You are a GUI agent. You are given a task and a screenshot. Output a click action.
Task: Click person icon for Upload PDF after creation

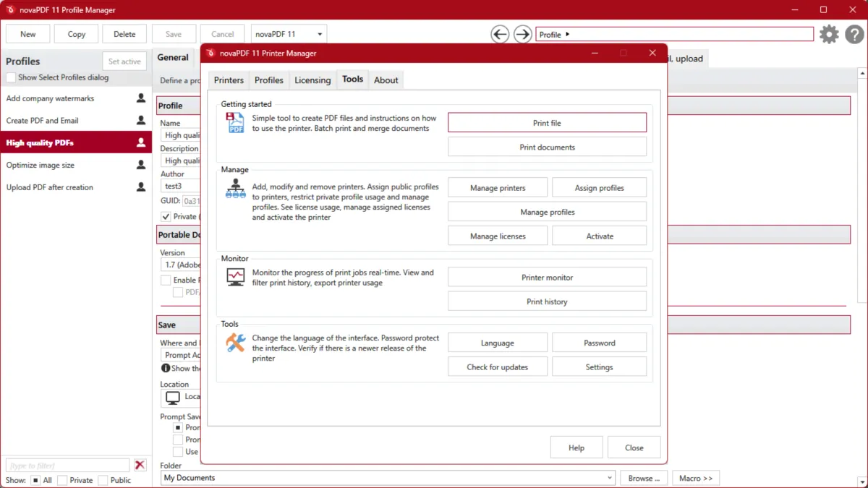tap(141, 187)
